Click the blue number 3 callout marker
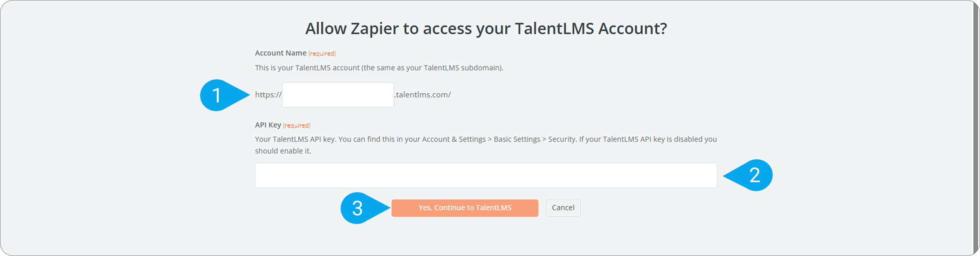Image resolution: width=980 pixels, height=256 pixels. pos(358,208)
